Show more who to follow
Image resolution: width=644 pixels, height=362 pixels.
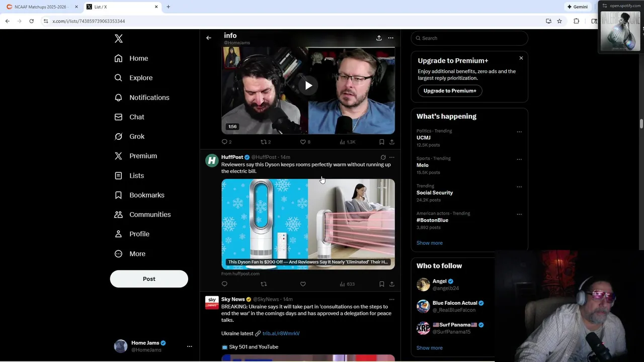click(430, 348)
